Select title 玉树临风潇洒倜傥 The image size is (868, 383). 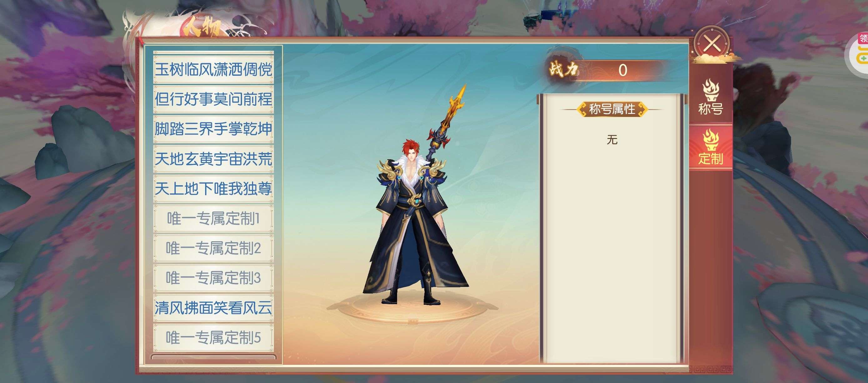[213, 69]
